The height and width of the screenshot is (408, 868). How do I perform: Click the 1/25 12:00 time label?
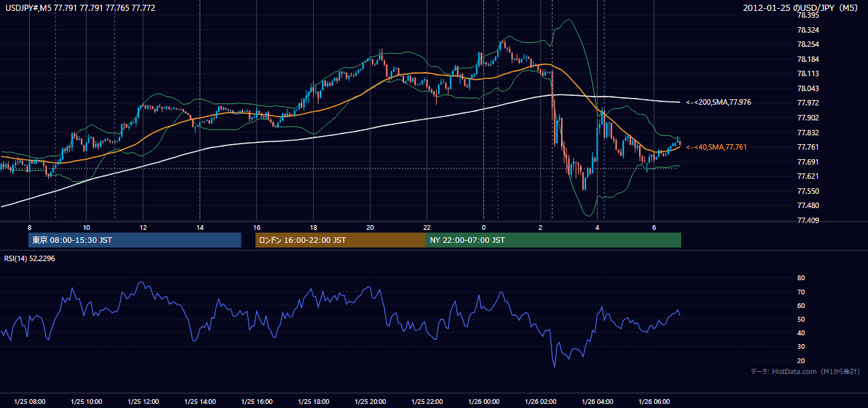tap(143, 401)
